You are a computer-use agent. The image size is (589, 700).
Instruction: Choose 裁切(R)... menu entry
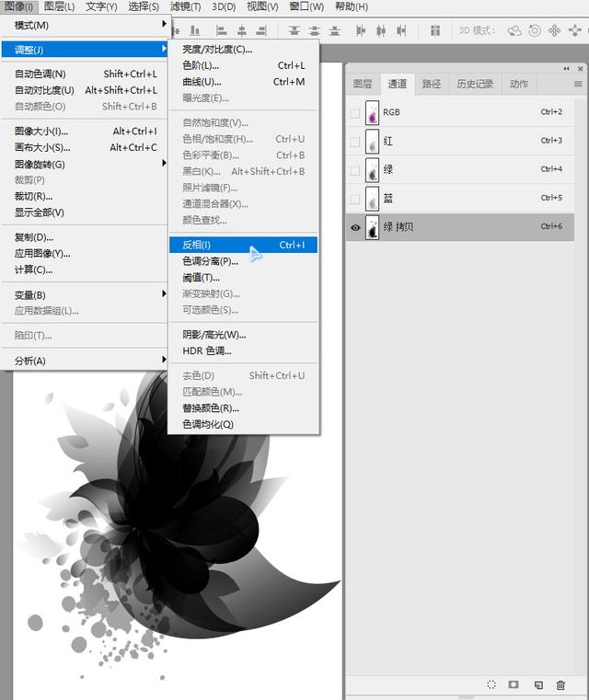tap(84, 197)
